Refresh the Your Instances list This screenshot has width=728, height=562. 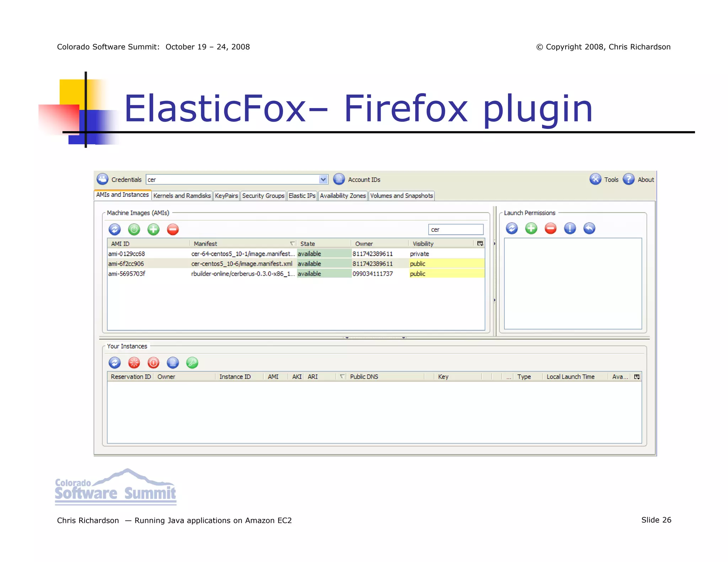click(x=114, y=363)
